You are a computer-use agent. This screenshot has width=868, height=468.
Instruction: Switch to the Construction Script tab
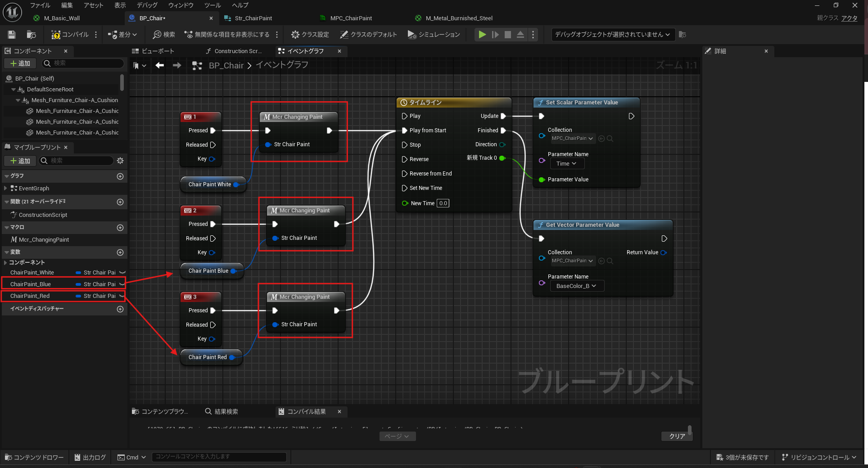coord(233,51)
